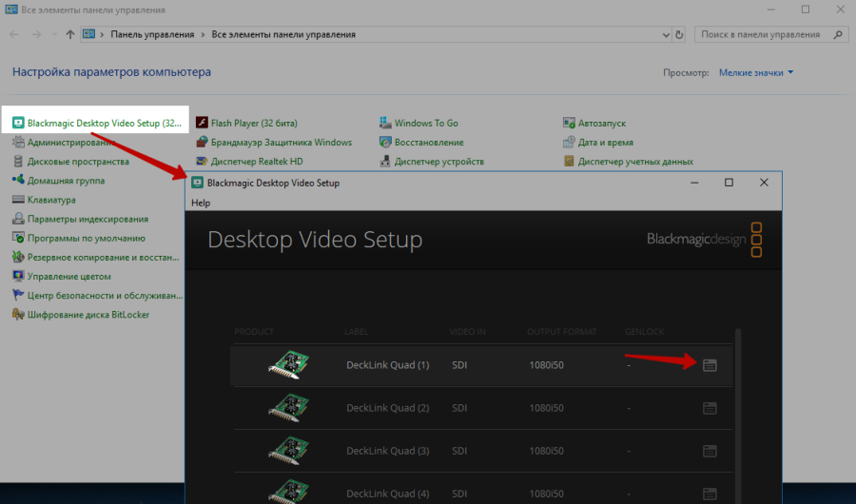Open Центр безопасности и обслуживания item
Screen dimensions: 856x504
[x=98, y=296]
